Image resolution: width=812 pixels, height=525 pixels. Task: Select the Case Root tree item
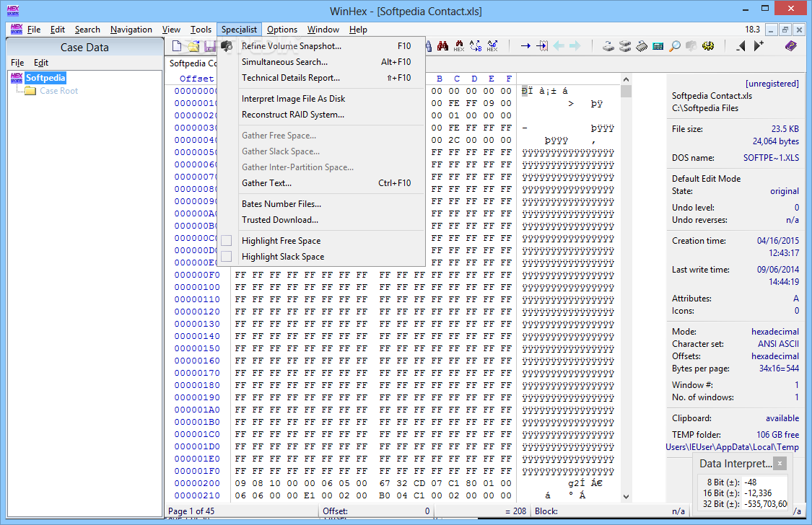[x=59, y=91]
